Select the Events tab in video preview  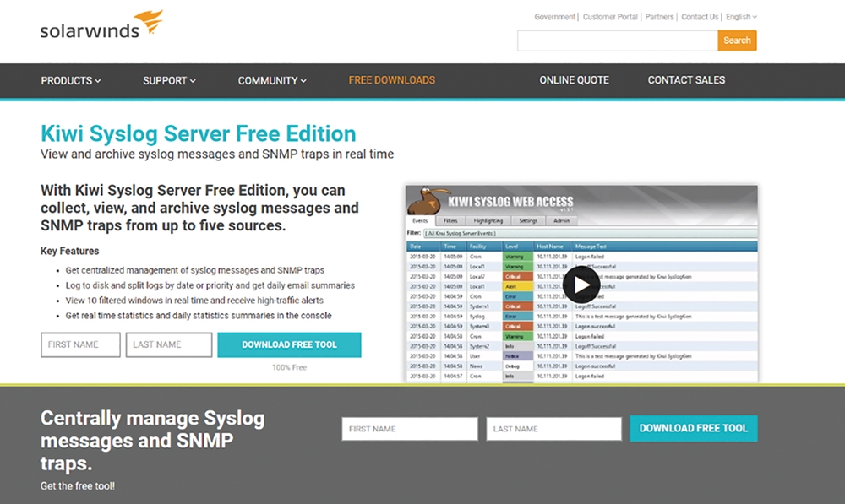pyautogui.click(x=420, y=221)
